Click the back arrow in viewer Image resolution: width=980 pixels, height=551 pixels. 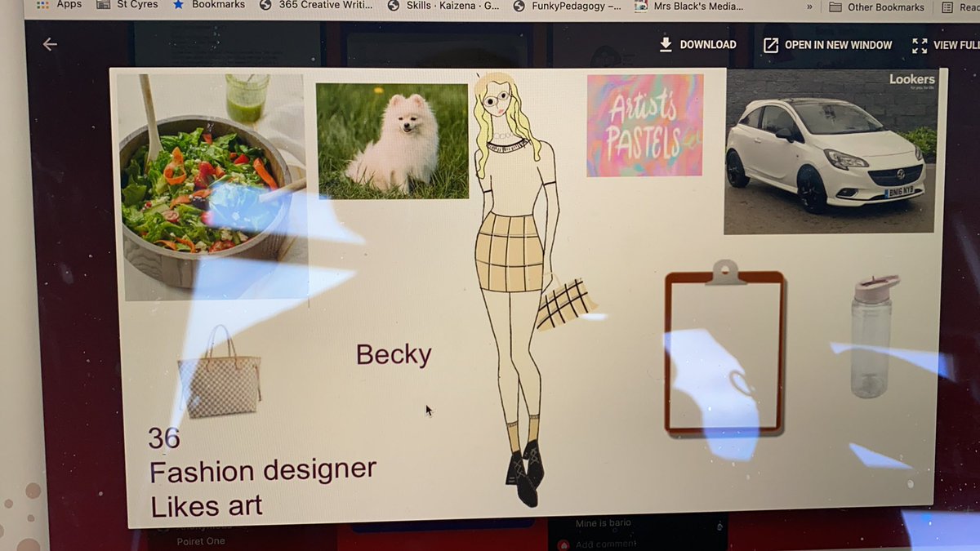[50, 44]
